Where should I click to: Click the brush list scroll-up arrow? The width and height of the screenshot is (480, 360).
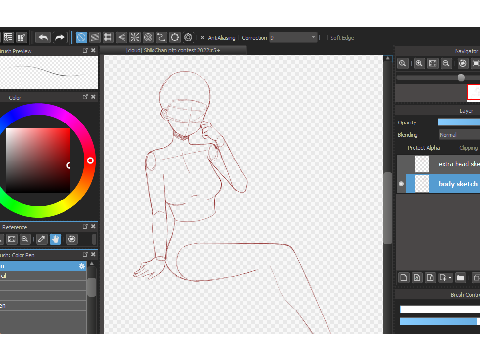coord(92,264)
